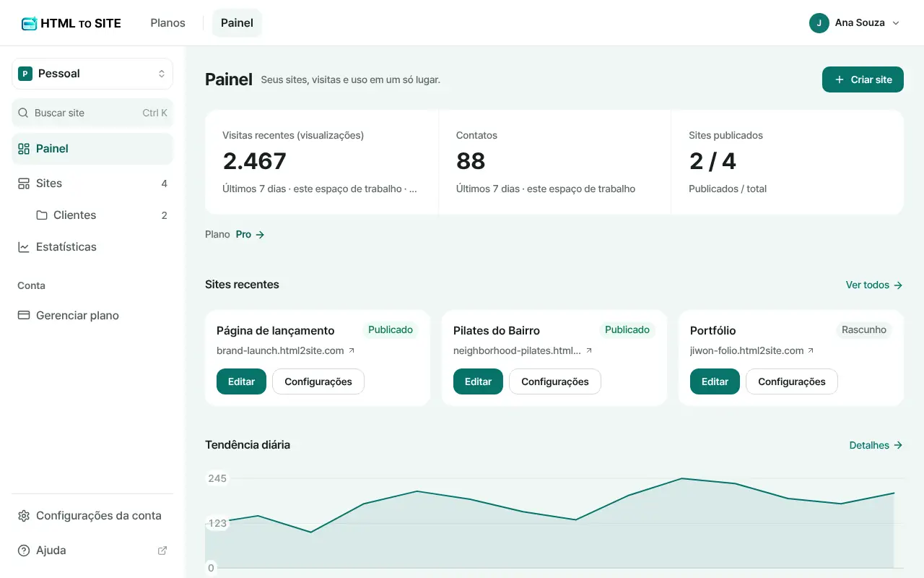Edit the Pilates do Bairro site
The image size is (924, 578).
click(x=478, y=381)
